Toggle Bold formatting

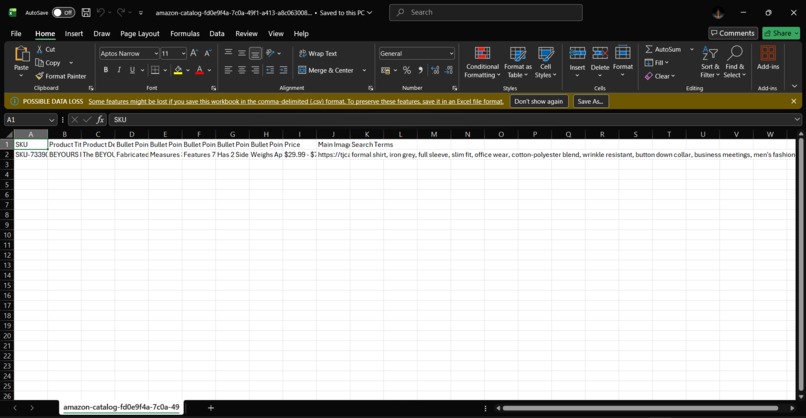point(105,70)
